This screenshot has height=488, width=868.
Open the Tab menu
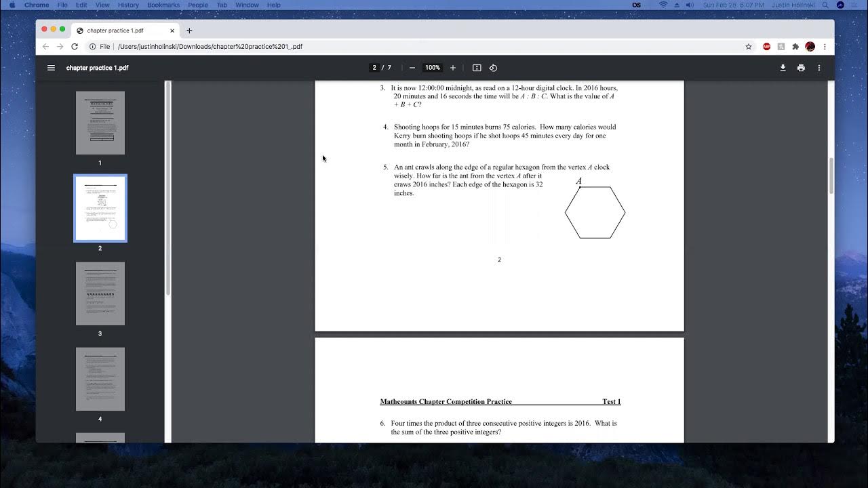[x=222, y=5]
